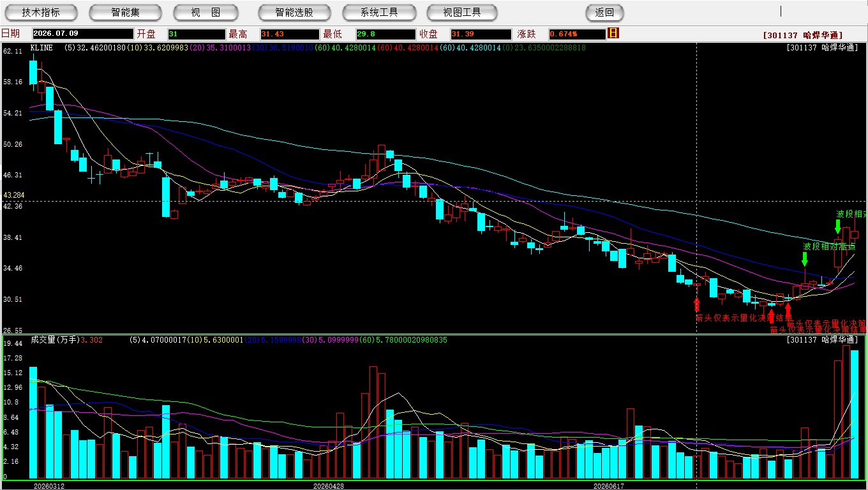Viewport: 868px width, 490px height.
Task: Click the (5)4.07000017 volume average value
Action: (158, 340)
